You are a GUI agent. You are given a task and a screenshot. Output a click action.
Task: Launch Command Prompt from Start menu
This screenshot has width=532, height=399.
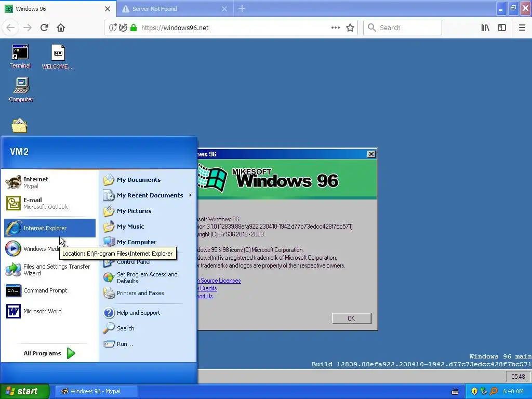50,290
